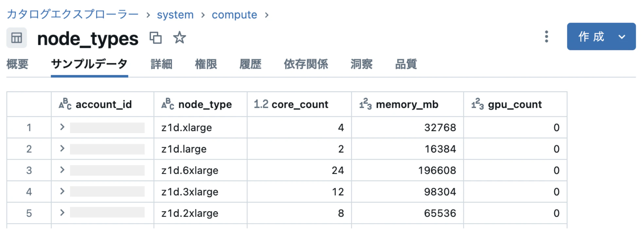Star node_types as a favorite

(179, 37)
